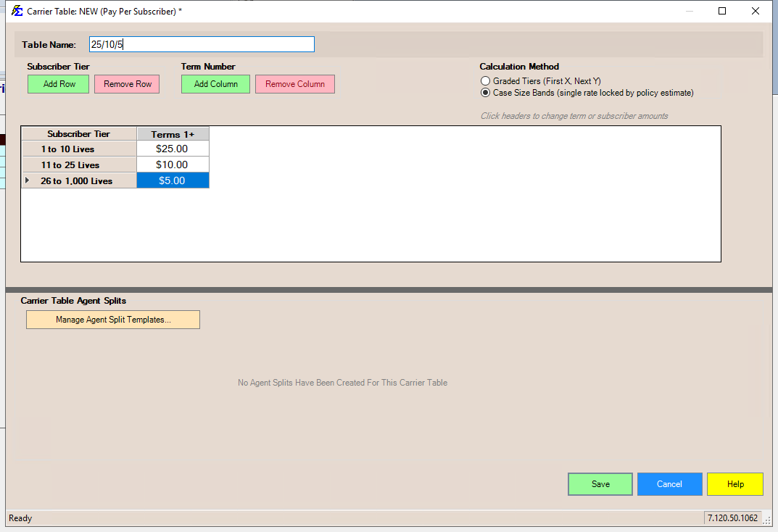The height and width of the screenshot is (532, 778).
Task: Select the $10.00 rate cell
Action: [x=173, y=165]
